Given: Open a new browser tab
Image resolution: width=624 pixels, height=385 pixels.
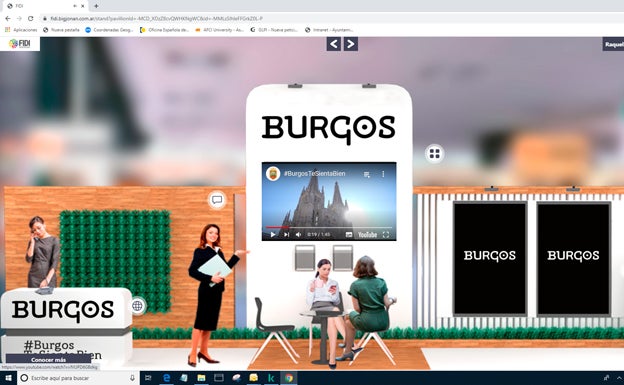Looking at the screenshot, I should [96, 6].
